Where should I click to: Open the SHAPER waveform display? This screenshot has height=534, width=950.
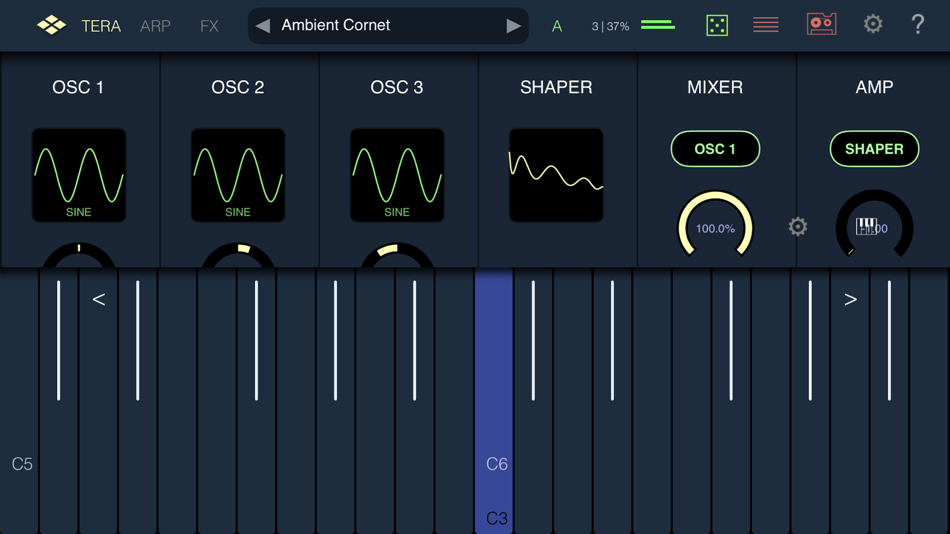(x=556, y=175)
